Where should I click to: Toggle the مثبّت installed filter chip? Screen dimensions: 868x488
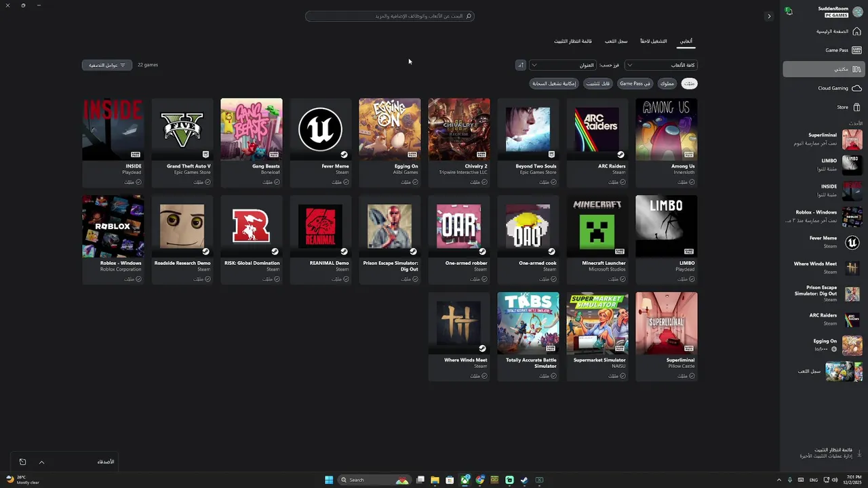pos(689,83)
